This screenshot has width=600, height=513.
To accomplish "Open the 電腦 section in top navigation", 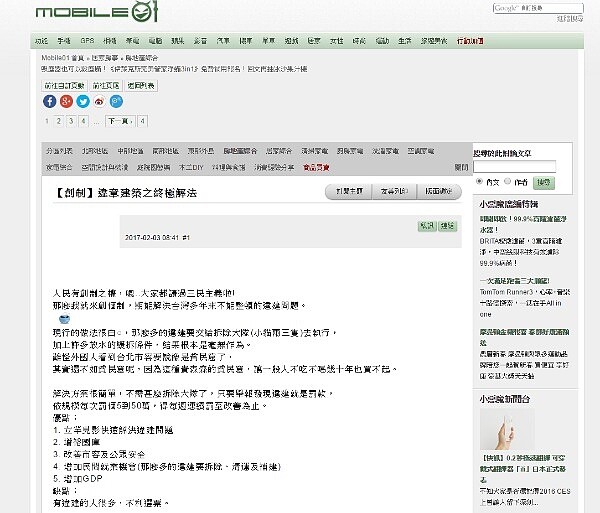I will pos(155,41).
